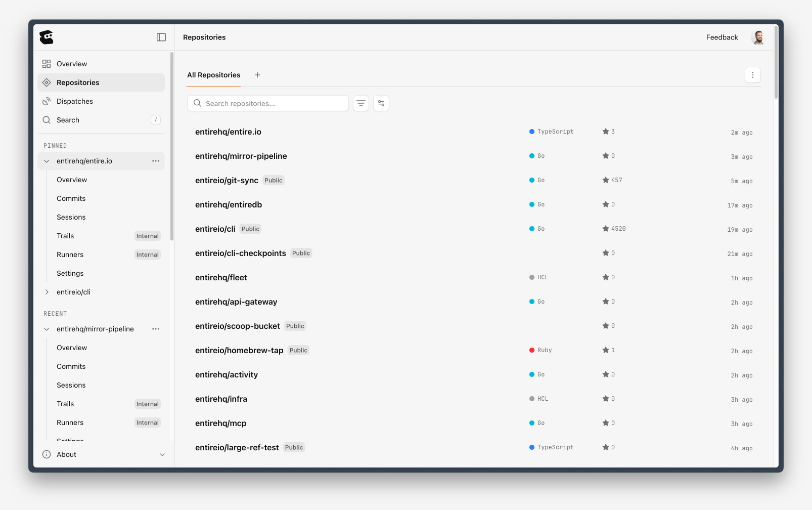Open the display settings sliders icon

point(381,103)
